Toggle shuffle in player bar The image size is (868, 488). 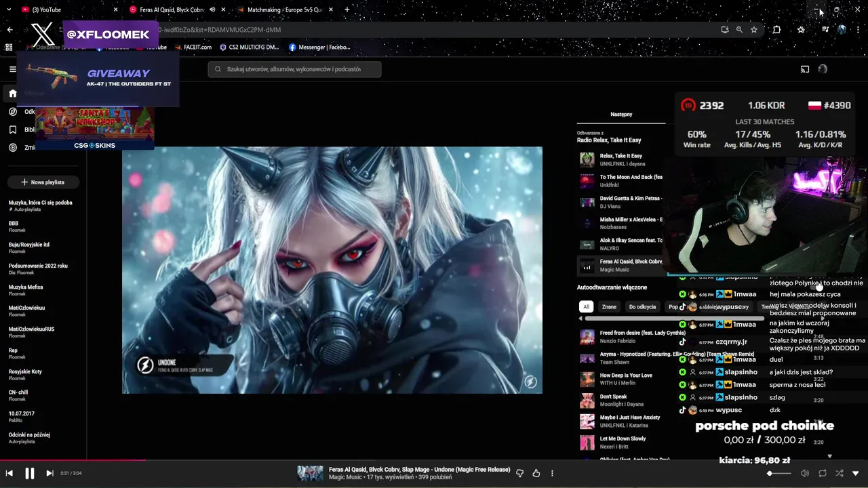[840, 473]
